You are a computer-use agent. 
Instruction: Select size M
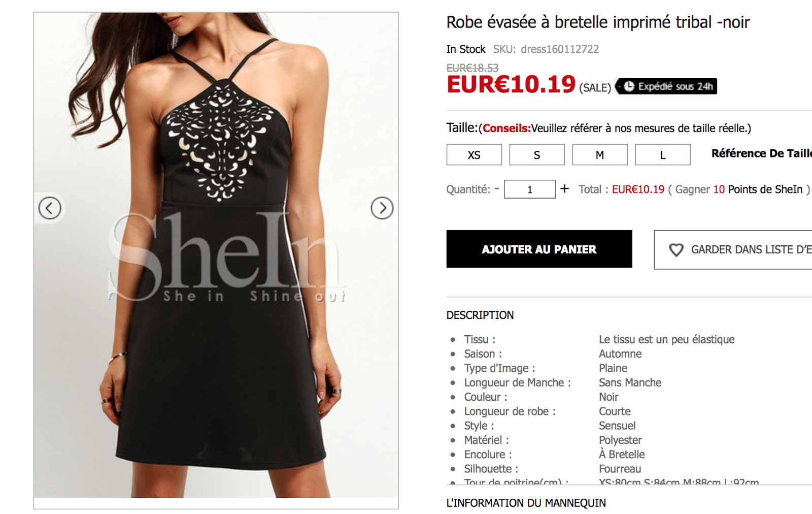(x=600, y=155)
